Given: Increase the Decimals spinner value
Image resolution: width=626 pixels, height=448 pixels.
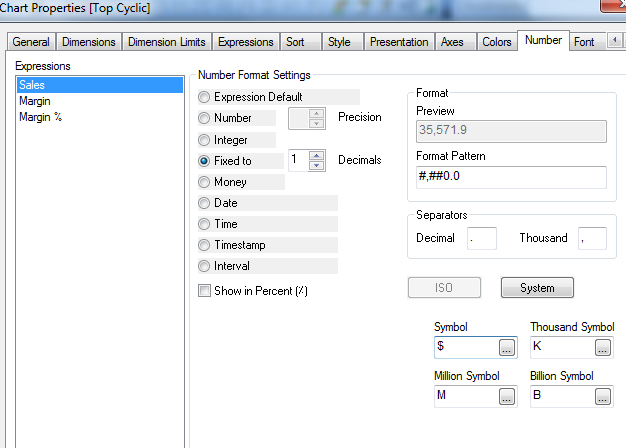Looking at the screenshot, I should 317,155.
